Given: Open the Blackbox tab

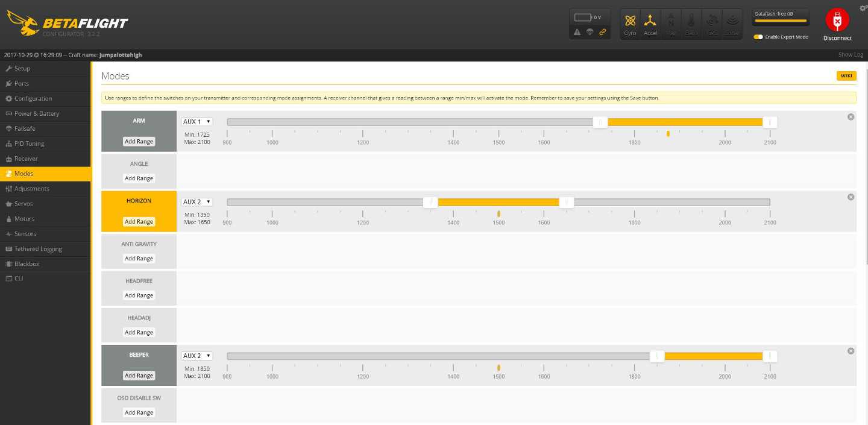Looking at the screenshot, I should pos(46,264).
